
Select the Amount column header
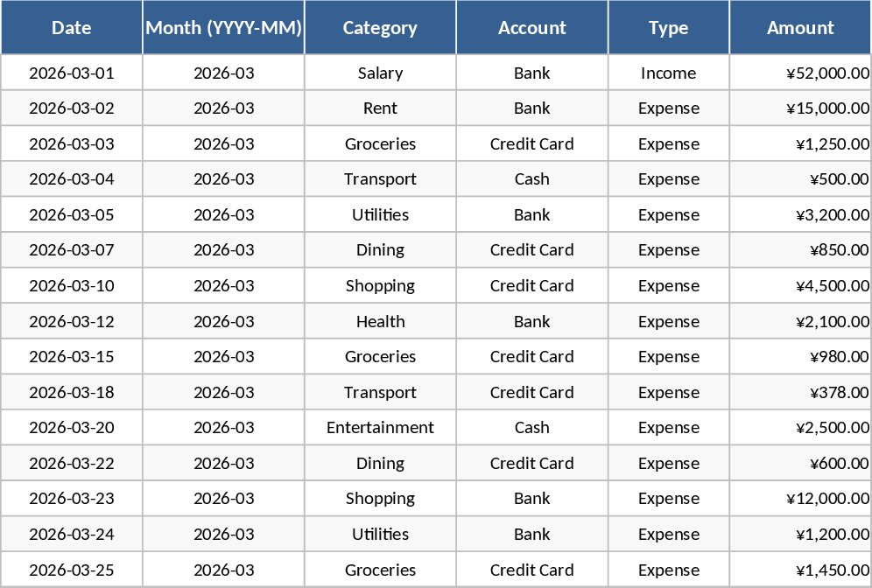click(800, 28)
